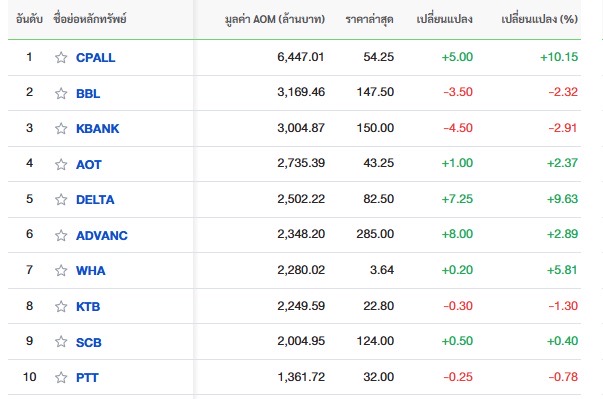Star CPALL as a favorite
The image size is (603, 399).
tap(61, 57)
